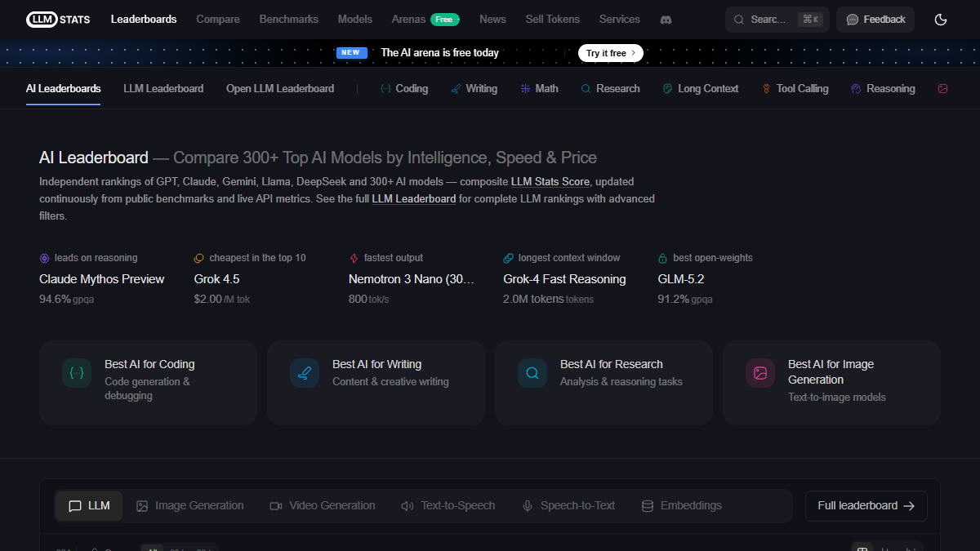Open the Long Context category
Screen dimensions: 980x551
[x=701, y=88]
